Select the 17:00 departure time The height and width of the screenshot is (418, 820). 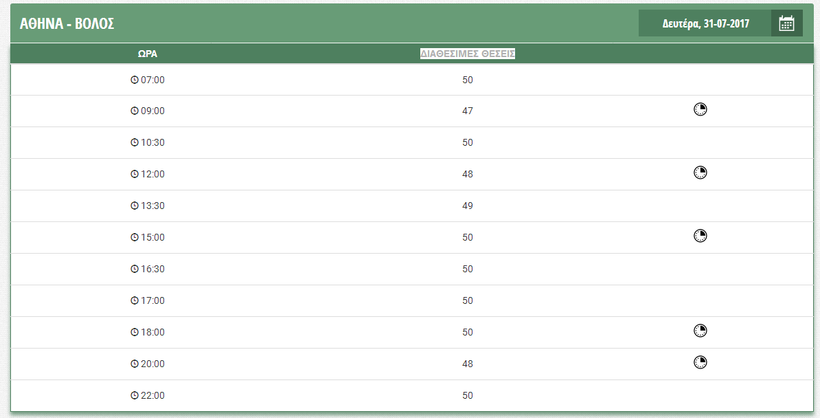tap(153, 300)
